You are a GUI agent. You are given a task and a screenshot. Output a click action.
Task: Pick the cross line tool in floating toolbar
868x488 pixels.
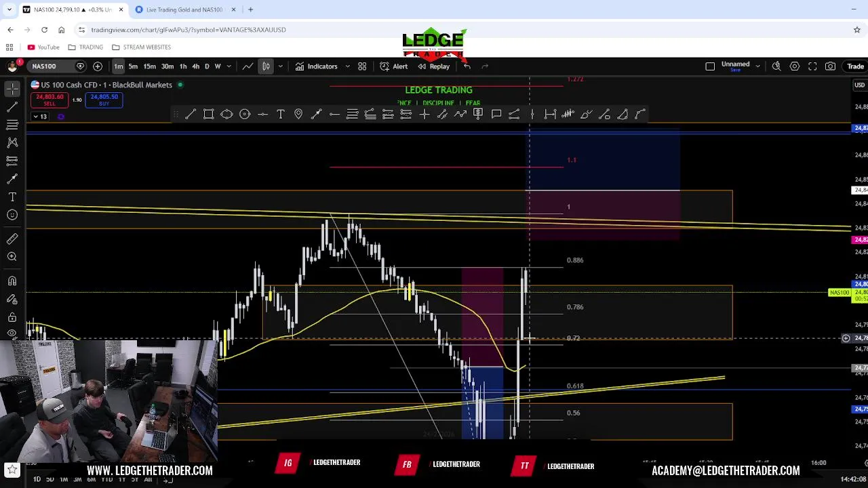425,114
